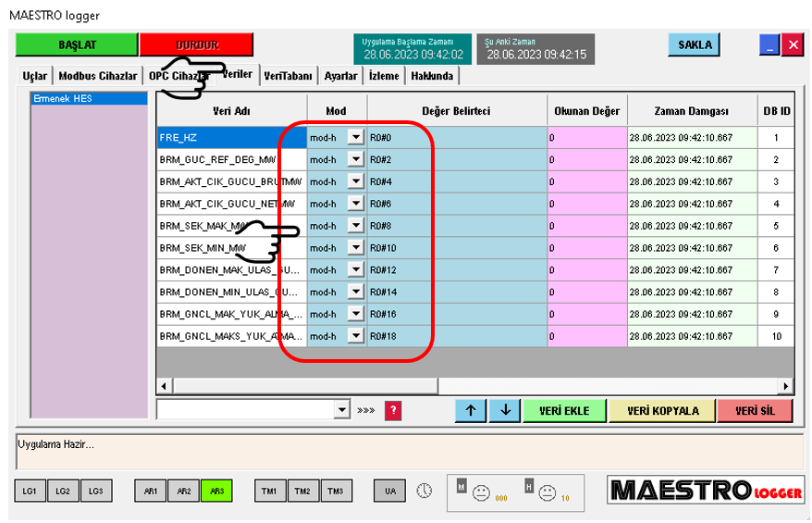Expand the combo box below the table
This screenshot has width=812, height=523.
(x=341, y=410)
